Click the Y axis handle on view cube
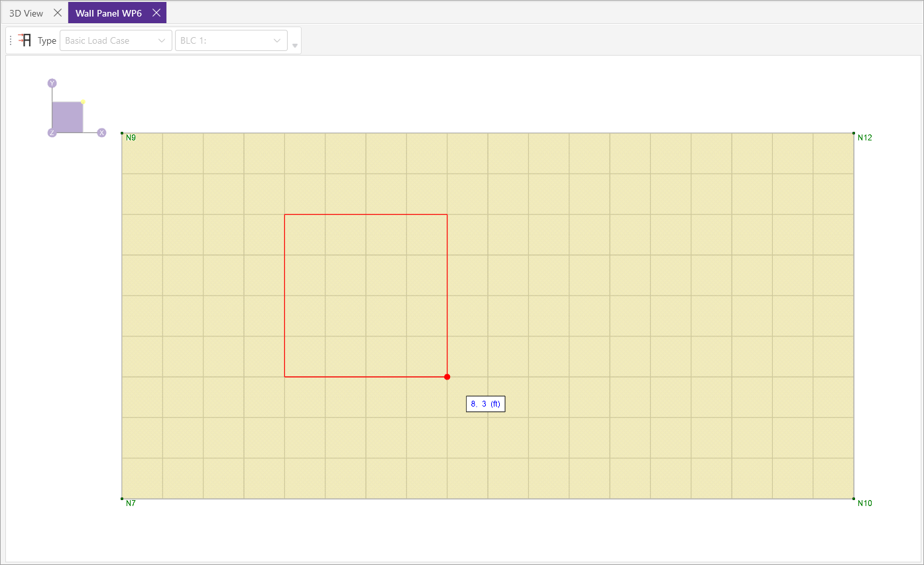The image size is (924, 565). click(52, 83)
